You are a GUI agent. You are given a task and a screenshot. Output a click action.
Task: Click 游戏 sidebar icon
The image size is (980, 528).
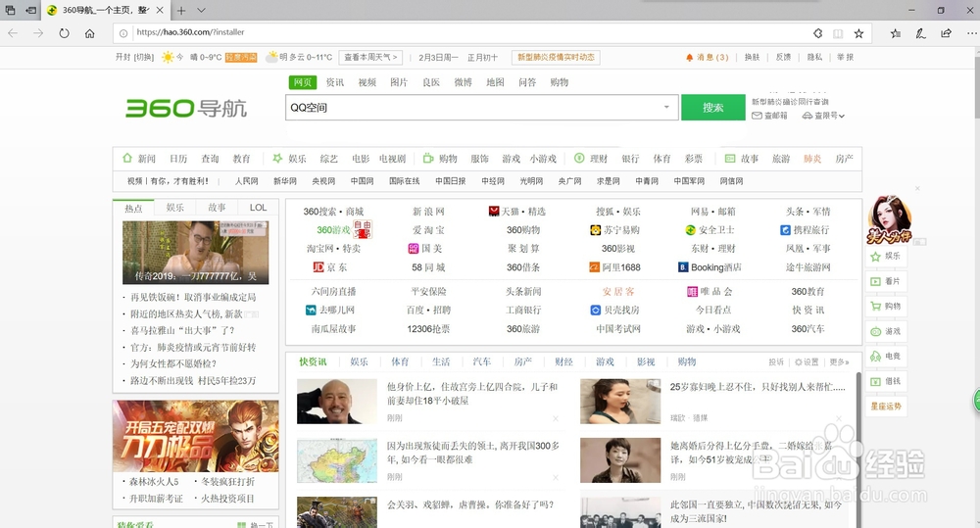pos(875,331)
